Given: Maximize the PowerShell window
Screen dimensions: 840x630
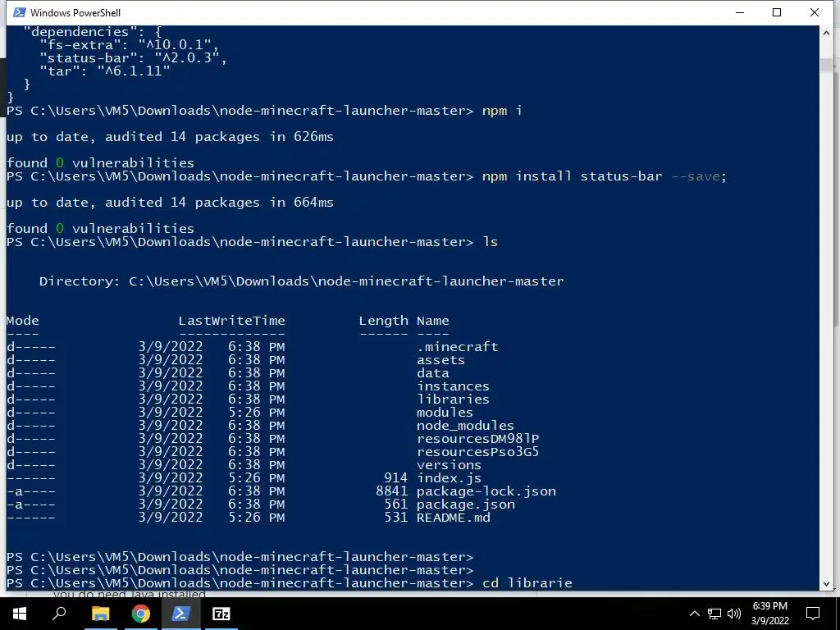Looking at the screenshot, I should (x=777, y=12).
